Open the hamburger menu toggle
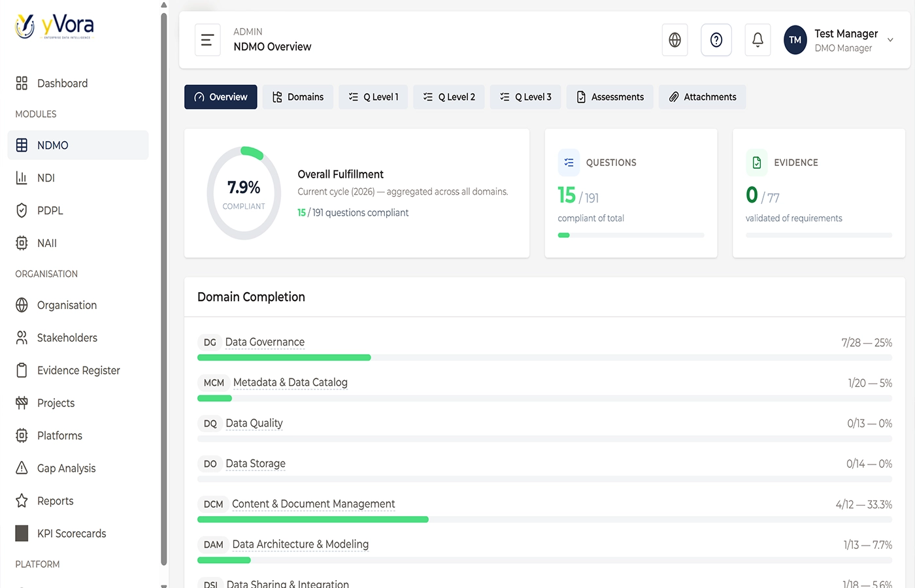 pyautogui.click(x=207, y=40)
